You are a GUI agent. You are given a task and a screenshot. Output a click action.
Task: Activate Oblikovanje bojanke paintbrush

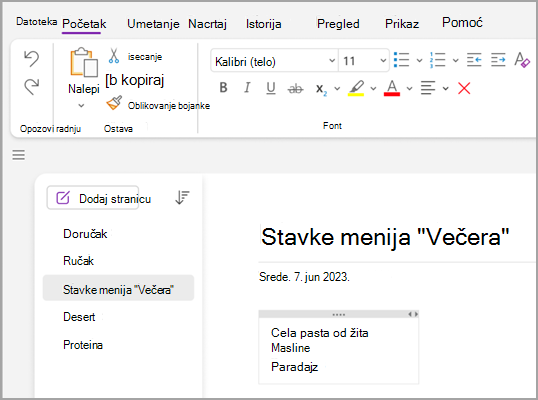tap(114, 103)
